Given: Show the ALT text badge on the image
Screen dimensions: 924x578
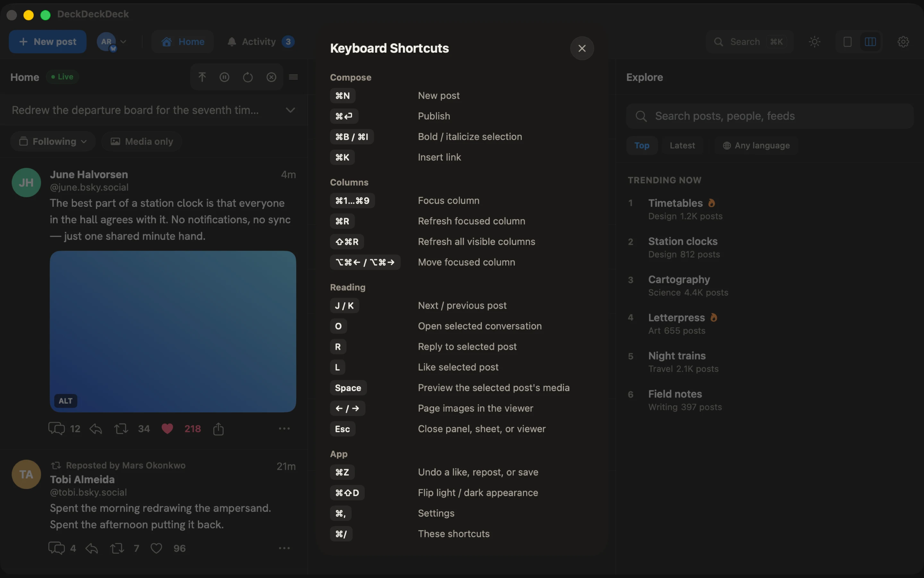Looking at the screenshot, I should point(66,401).
